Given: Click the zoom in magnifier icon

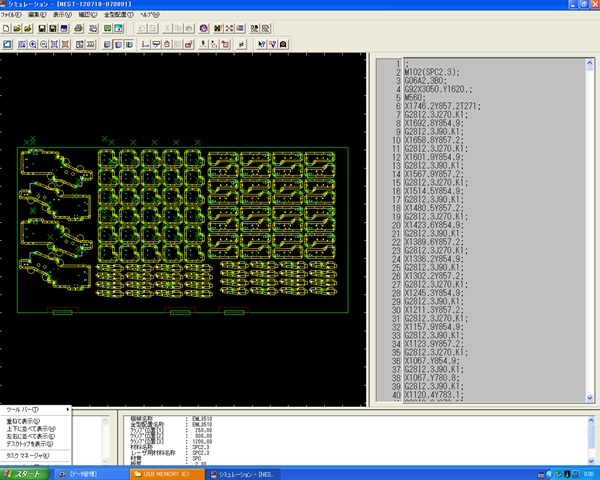Looking at the screenshot, I should coord(33,44).
